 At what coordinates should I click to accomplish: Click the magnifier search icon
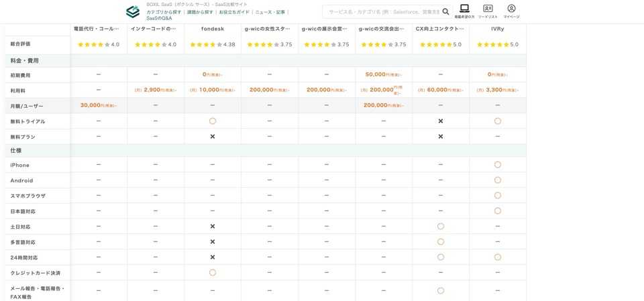(x=445, y=12)
